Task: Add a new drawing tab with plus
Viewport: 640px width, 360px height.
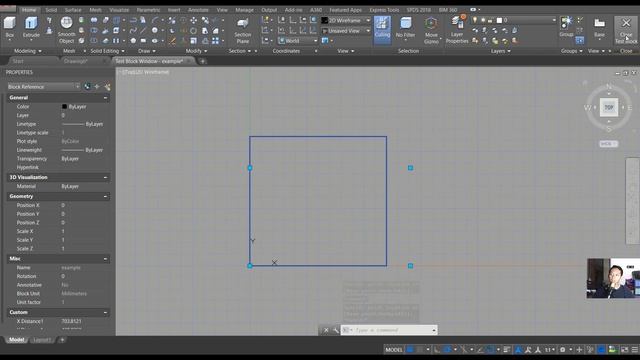Action: coord(203,62)
